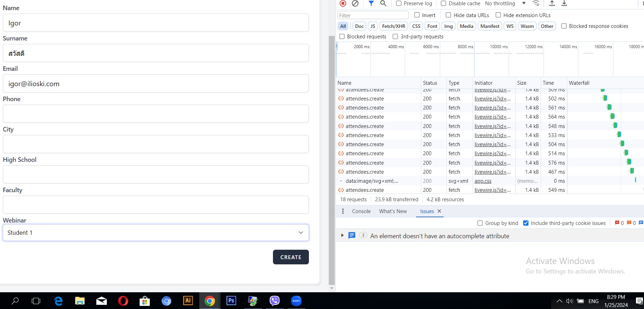The height and width of the screenshot is (309, 644).
Task: Launch Photoshop from the taskbar
Action: coord(231,301)
